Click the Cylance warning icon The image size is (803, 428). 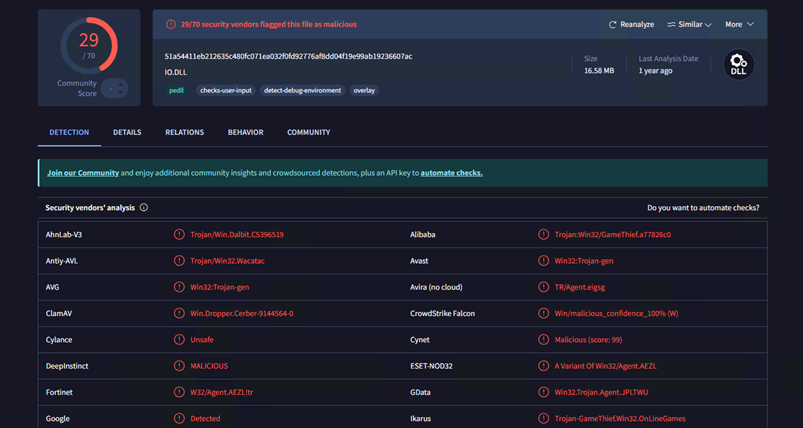(179, 339)
